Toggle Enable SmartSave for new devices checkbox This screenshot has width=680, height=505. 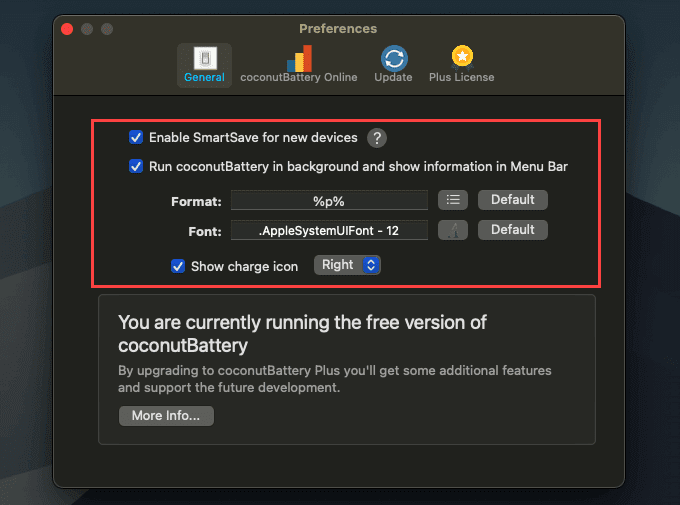coord(136,138)
